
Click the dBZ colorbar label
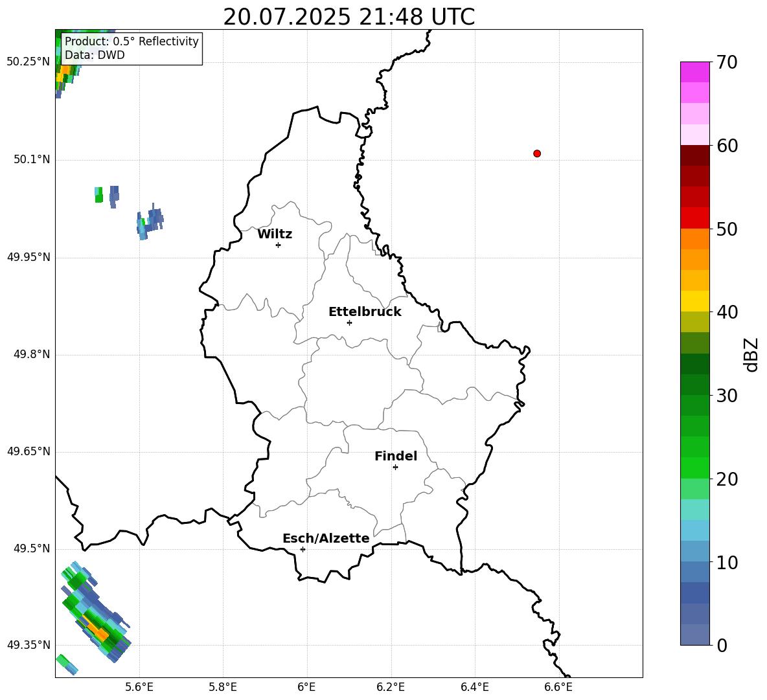pos(751,354)
